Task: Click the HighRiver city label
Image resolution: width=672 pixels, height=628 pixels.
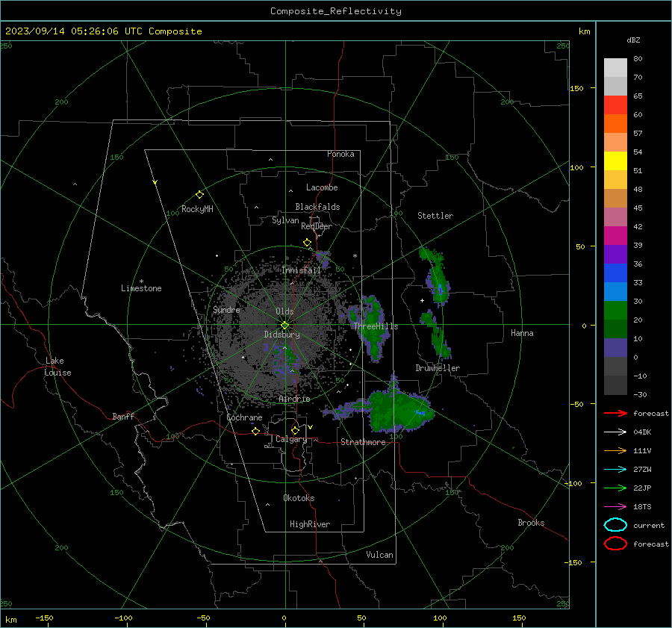Action: pyautogui.click(x=310, y=524)
